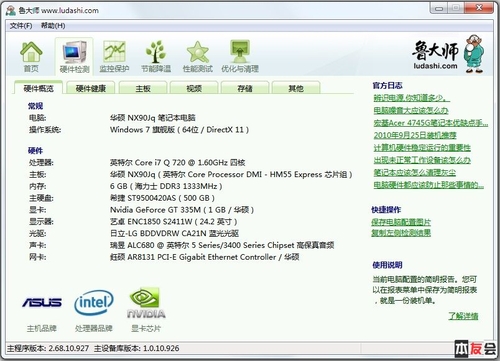Switch to the 其他 tab
Screen dimensions: 500x361
[x=296, y=88]
